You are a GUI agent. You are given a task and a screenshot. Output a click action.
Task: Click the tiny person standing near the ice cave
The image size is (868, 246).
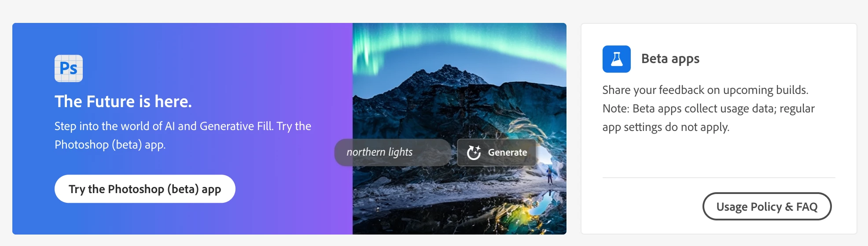pyautogui.click(x=549, y=175)
